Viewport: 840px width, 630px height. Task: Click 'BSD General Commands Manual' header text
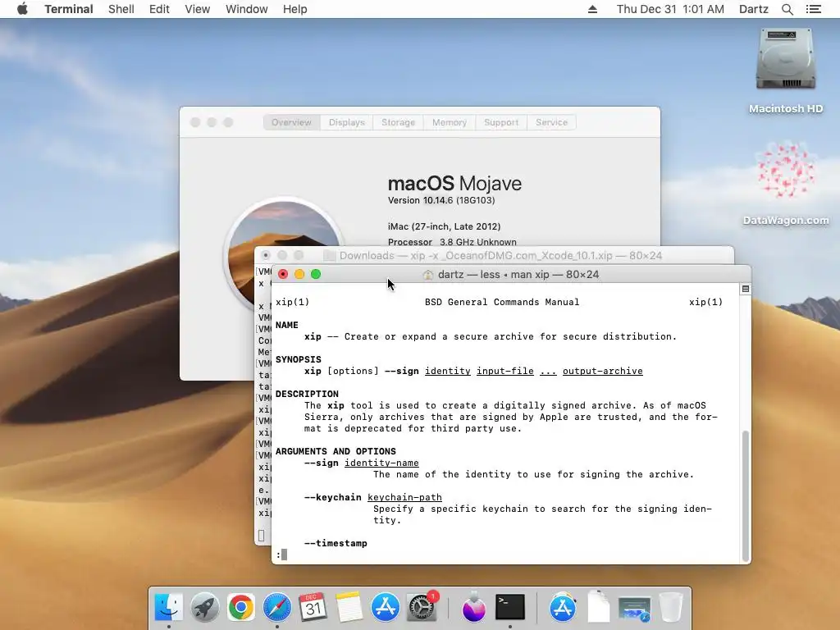coord(502,302)
